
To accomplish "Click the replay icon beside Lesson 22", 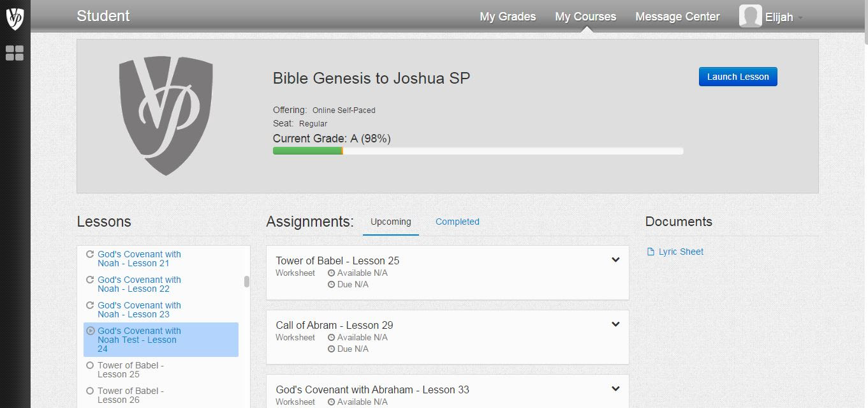I will [90, 280].
